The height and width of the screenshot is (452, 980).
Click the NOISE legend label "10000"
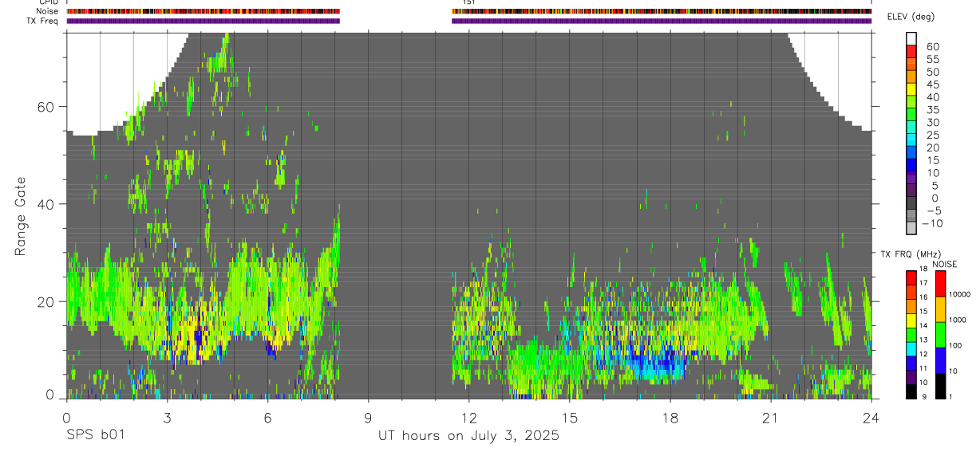[x=959, y=294]
